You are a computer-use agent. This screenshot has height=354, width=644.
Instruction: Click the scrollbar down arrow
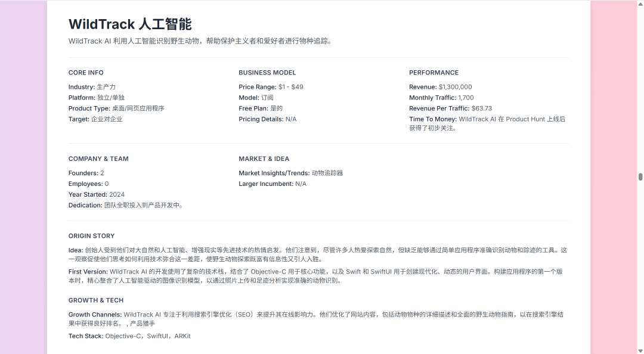pyautogui.click(x=640, y=351)
